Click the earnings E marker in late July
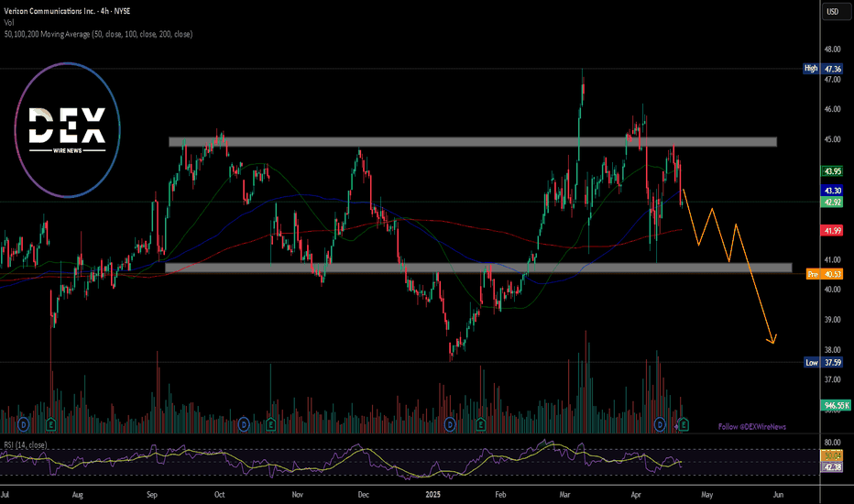The width and height of the screenshot is (854, 504). tap(51, 424)
